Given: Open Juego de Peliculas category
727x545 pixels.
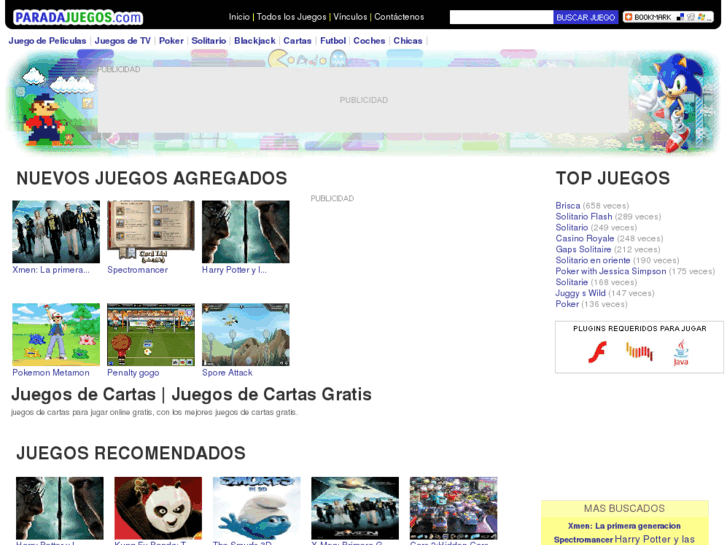Looking at the screenshot, I should [47, 41].
